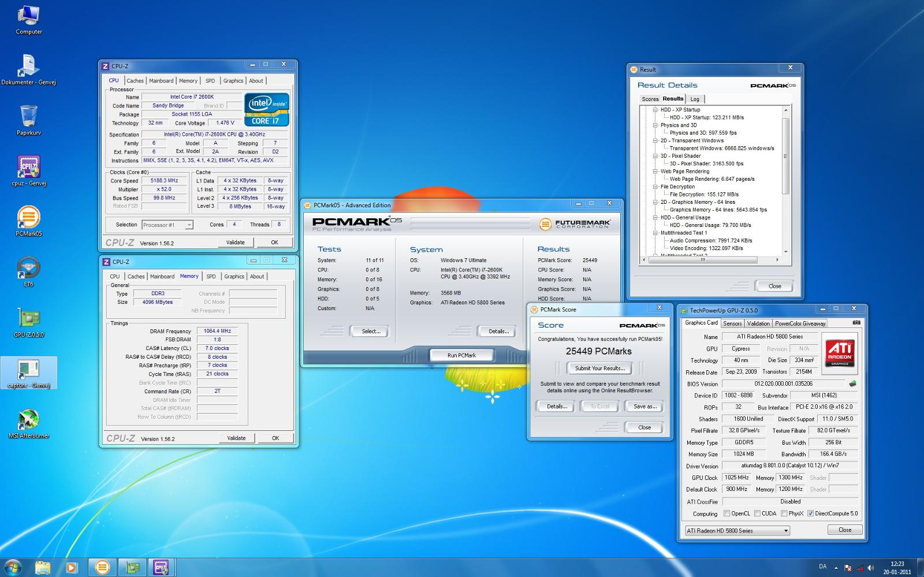Switch to the Scores tab in Result window
924x577 pixels.
pos(650,99)
